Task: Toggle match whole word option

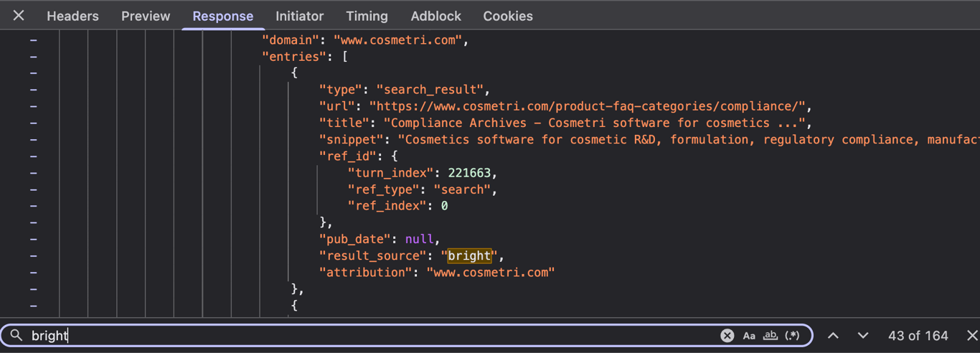Action: 771,335
